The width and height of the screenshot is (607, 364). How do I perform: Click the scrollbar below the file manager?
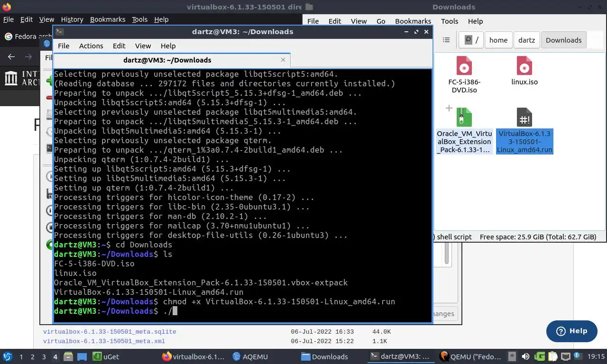point(446,254)
